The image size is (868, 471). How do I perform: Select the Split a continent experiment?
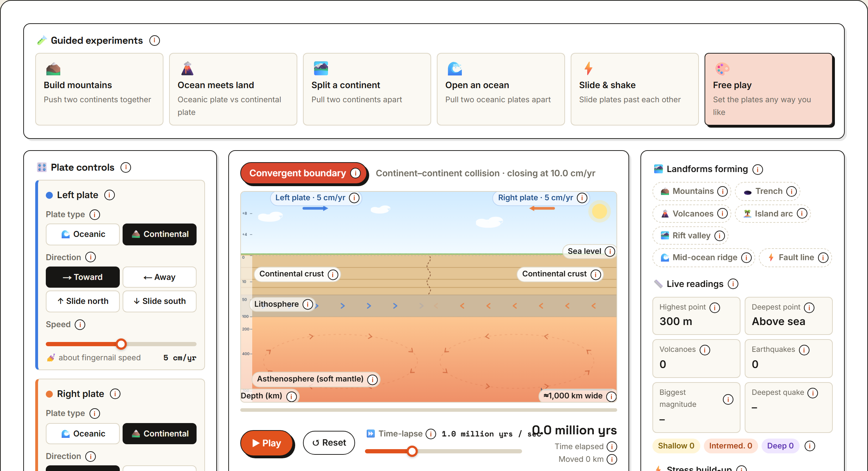(367, 89)
